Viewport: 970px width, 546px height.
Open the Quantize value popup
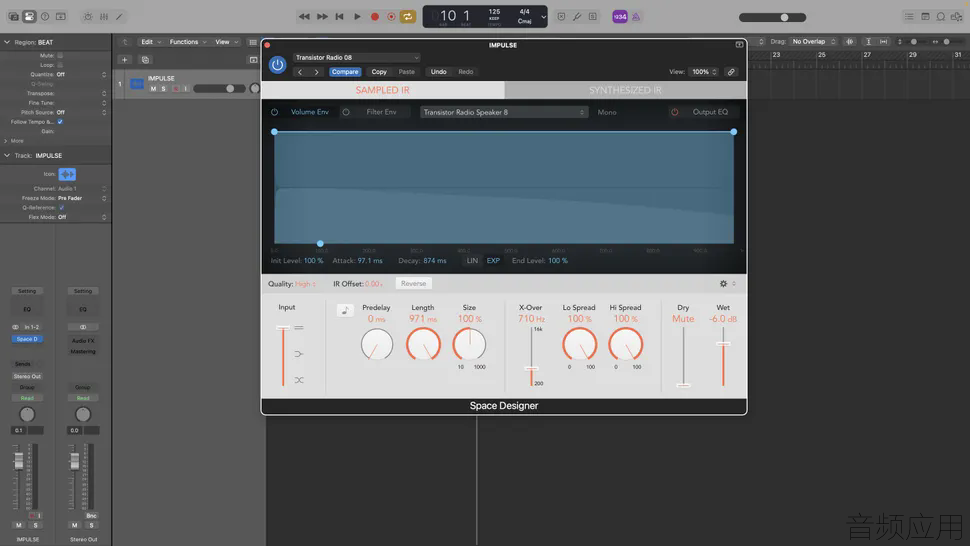pyautogui.click(x=82, y=75)
